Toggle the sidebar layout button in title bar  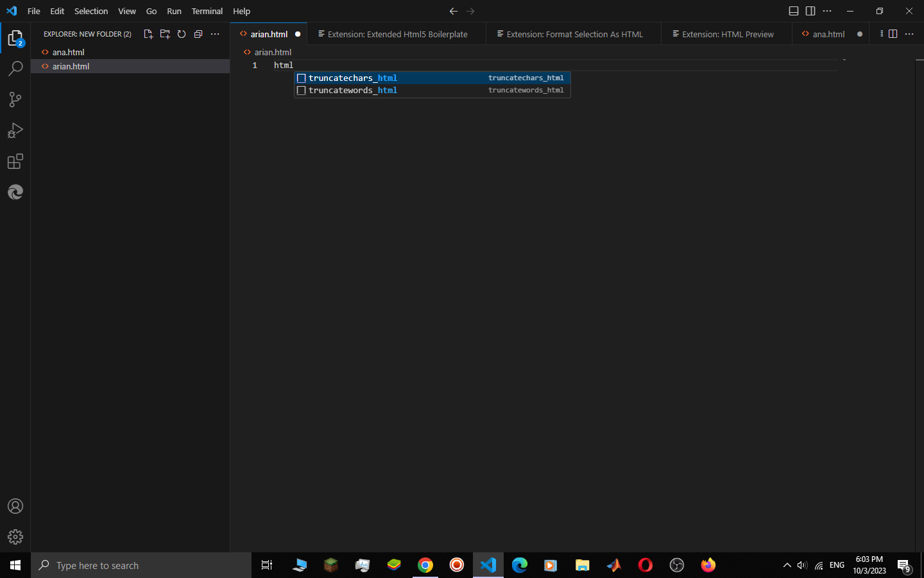coord(810,11)
